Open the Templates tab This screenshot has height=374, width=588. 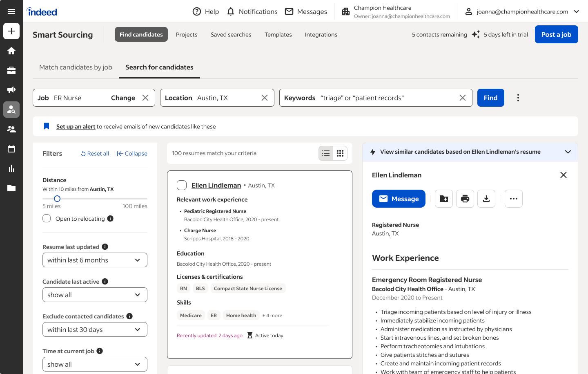(x=278, y=35)
